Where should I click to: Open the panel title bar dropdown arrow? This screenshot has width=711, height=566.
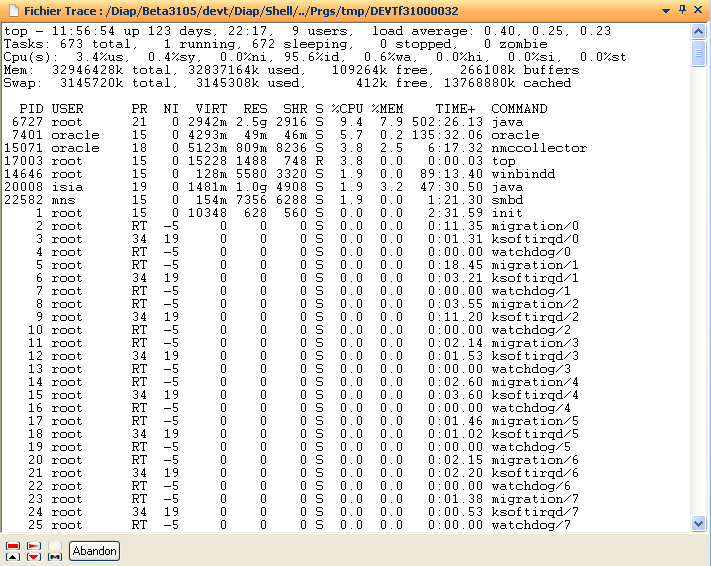click(666, 9)
